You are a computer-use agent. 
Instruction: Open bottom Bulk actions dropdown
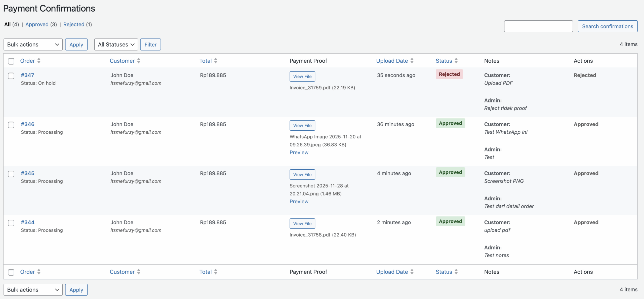click(x=33, y=290)
